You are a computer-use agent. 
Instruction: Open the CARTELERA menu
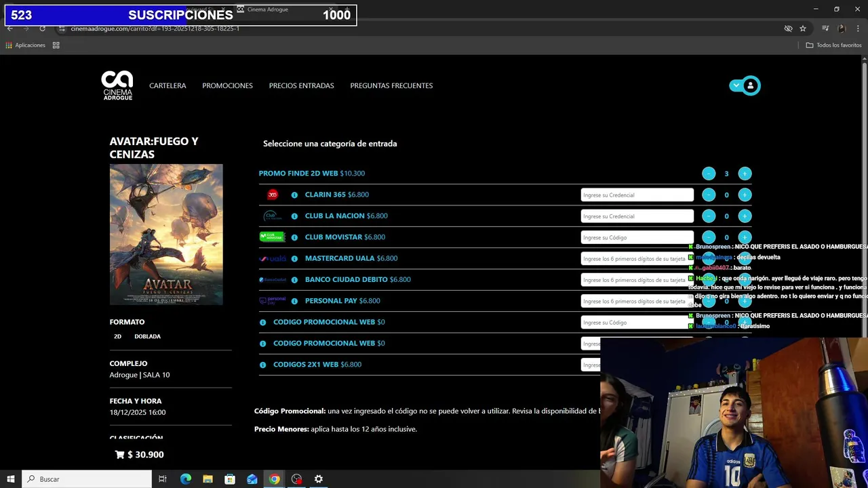(x=167, y=85)
